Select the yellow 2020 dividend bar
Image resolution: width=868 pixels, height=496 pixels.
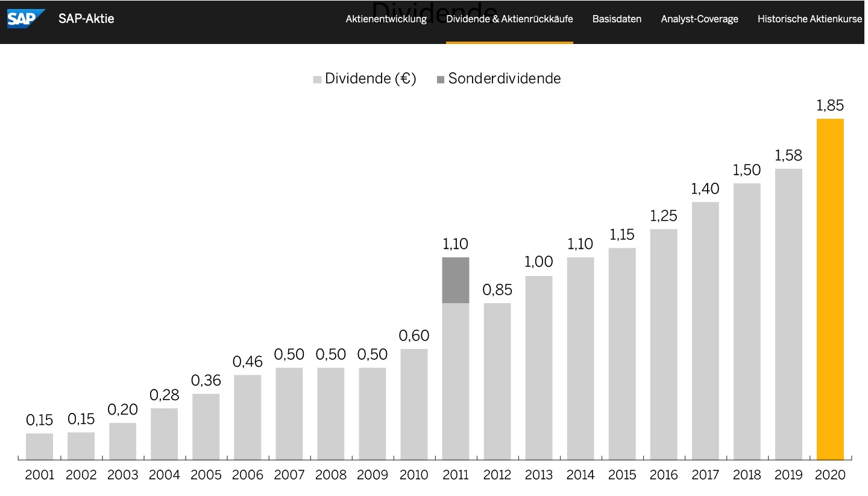(x=830, y=289)
